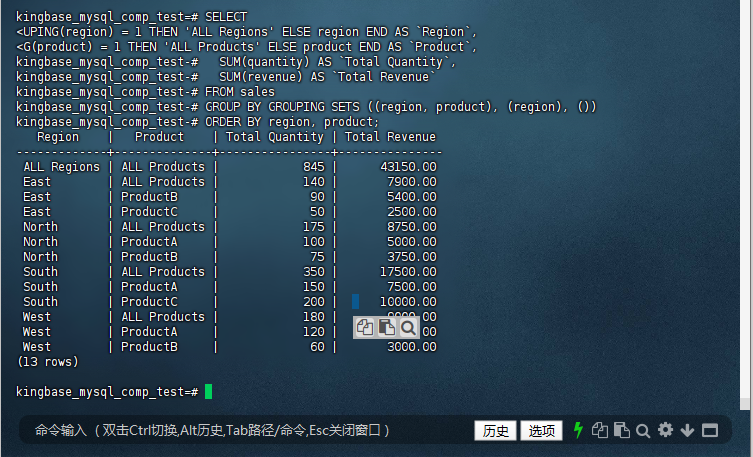Click the vertical scrollbar thumb at right edge
Screen dimensions: 753x457
click(x=745, y=403)
